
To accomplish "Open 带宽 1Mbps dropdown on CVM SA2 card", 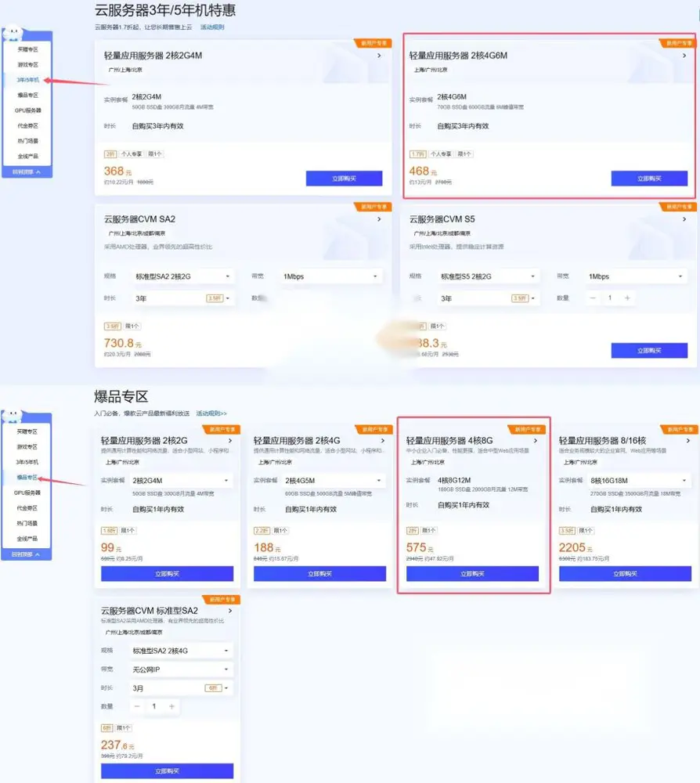I will tap(330, 276).
